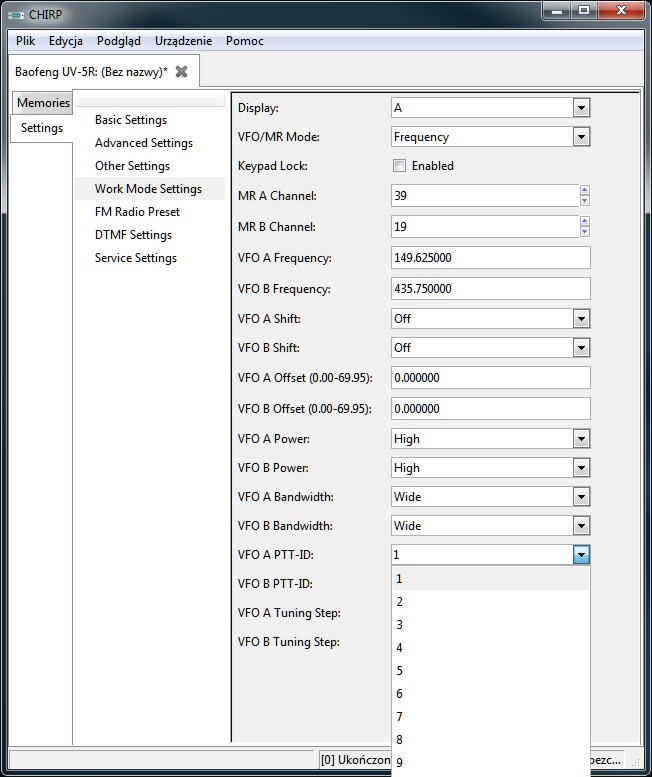Screen dimensions: 652x777
Task: Click the status bar message Ukończon
Action: (x=355, y=760)
